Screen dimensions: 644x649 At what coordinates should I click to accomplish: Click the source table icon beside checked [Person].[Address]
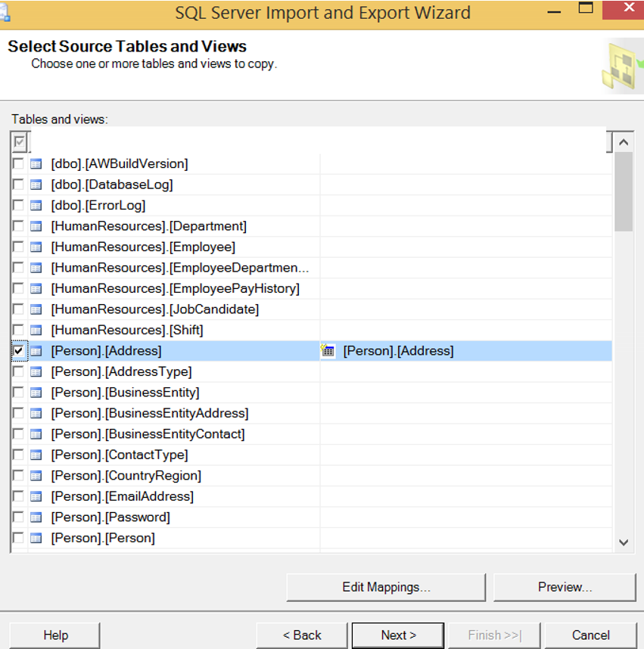point(36,351)
